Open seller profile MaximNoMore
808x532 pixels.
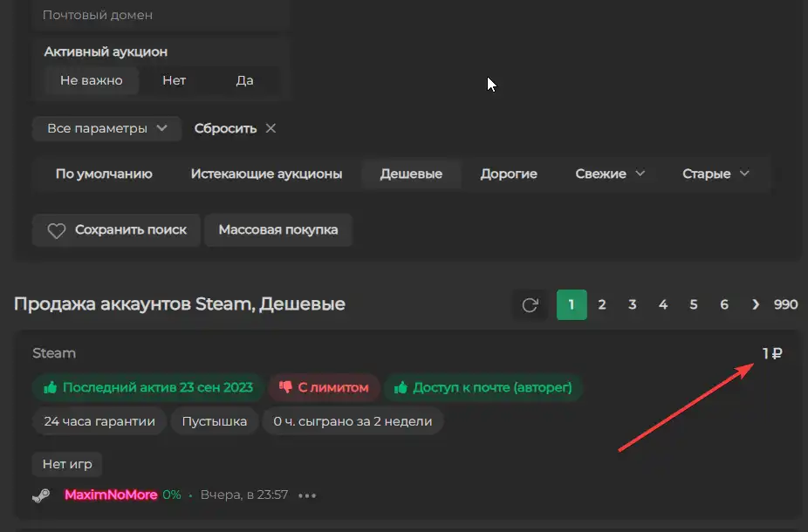coord(111,494)
